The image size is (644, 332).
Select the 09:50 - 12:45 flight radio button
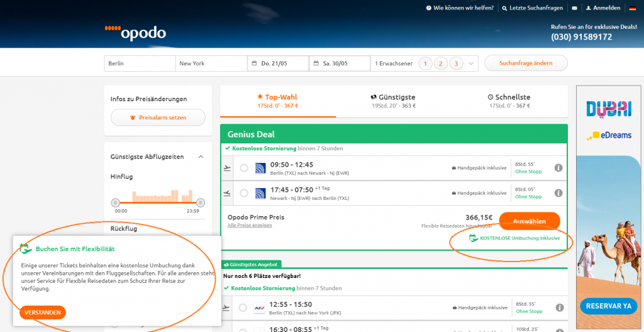click(x=244, y=168)
